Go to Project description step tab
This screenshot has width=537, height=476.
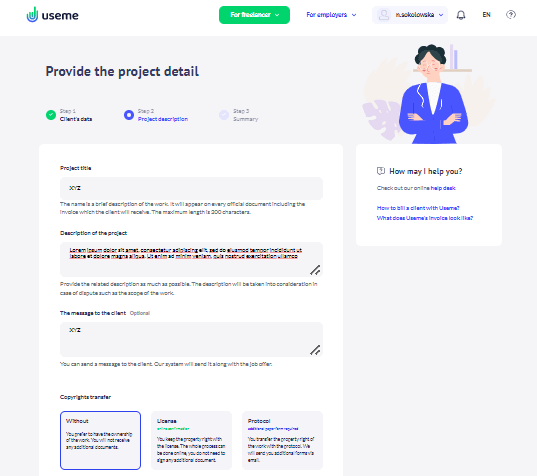(163, 119)
